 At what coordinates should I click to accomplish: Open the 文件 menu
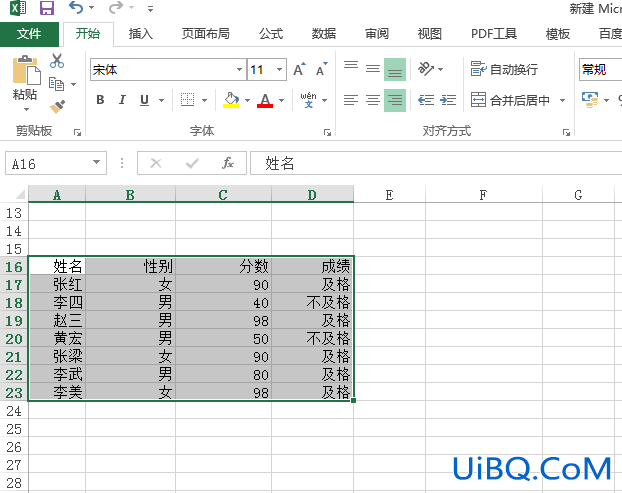[29, 34]
